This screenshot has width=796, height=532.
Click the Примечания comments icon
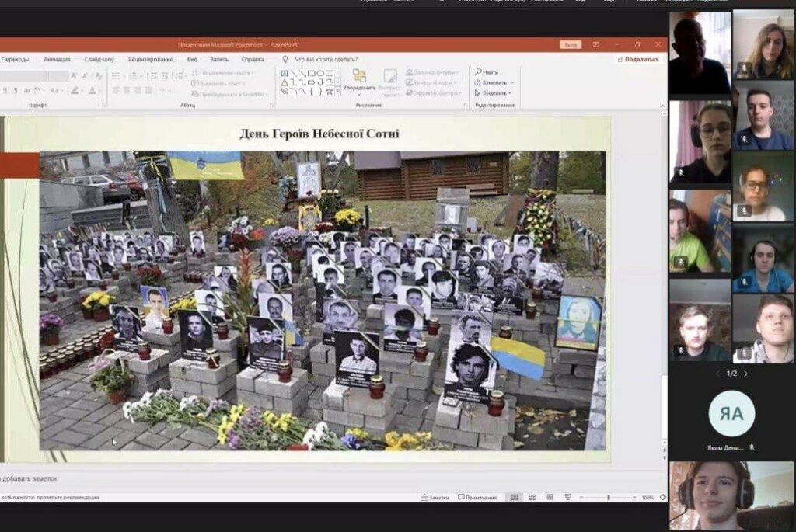(x=477, y=497)
